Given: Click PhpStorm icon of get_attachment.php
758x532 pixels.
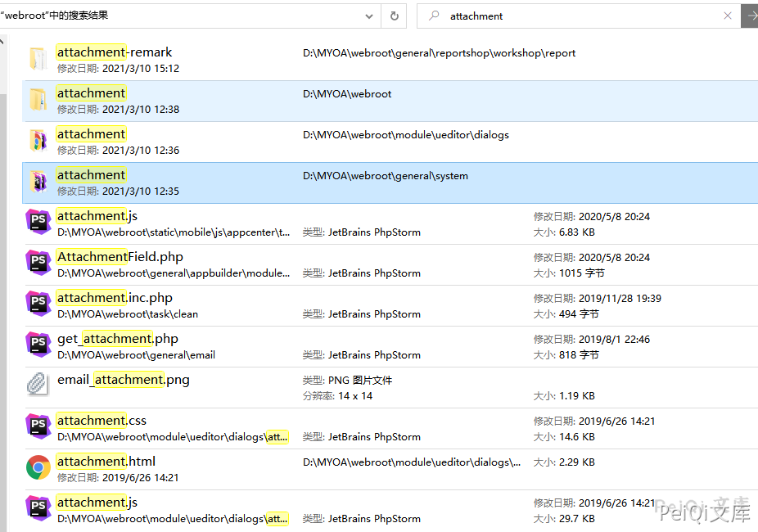Looking at the screenshot, I should click(x=38, y=345).
